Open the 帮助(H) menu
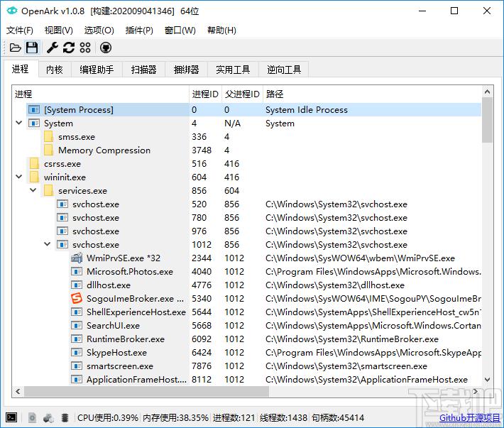504x428 pixels. click(221, 31)
